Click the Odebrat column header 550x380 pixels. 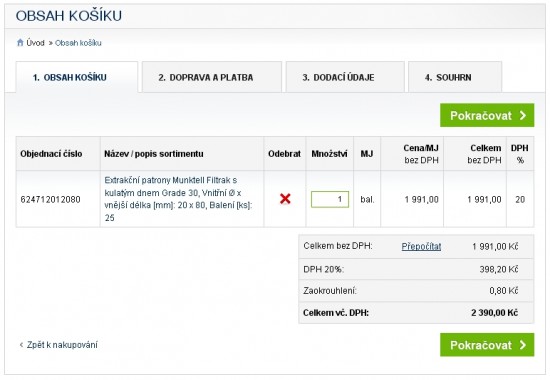tap(284, 154)
